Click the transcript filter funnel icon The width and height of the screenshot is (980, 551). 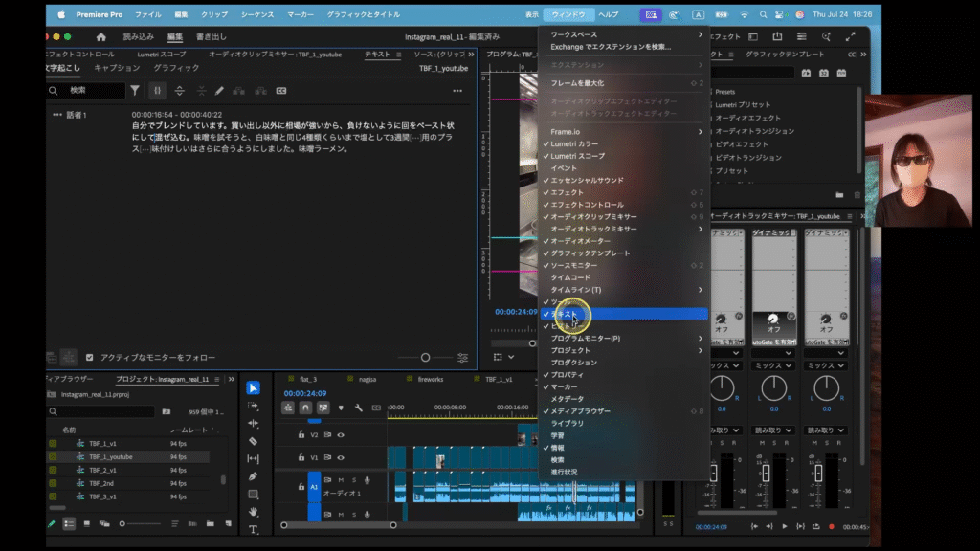135,91
